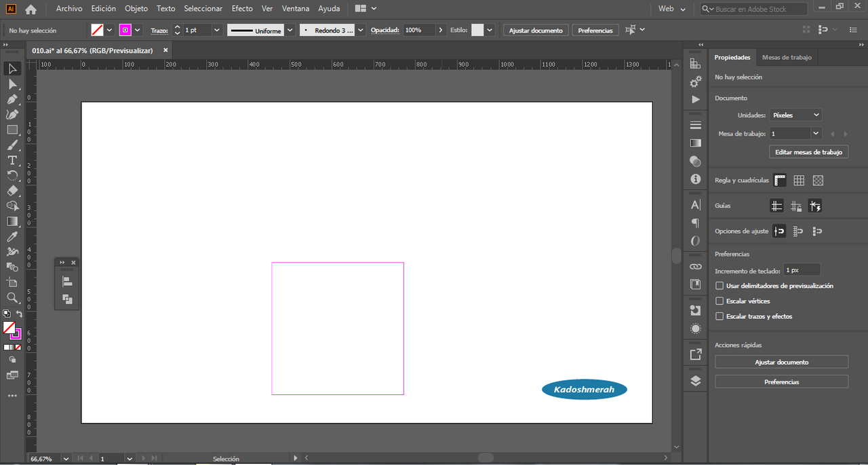Select the Rectangle tool

tap(12, 130)
